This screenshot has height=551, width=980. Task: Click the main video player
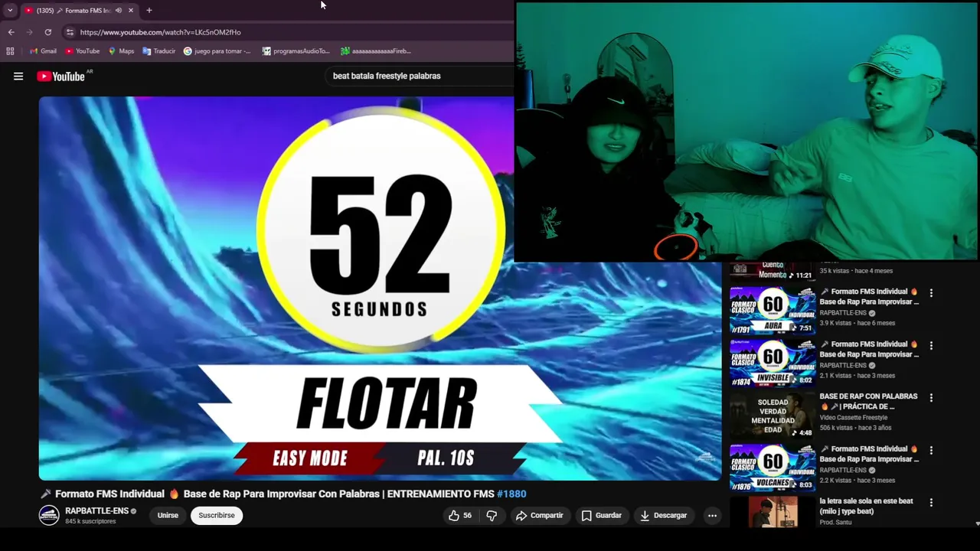click(380, 289)
